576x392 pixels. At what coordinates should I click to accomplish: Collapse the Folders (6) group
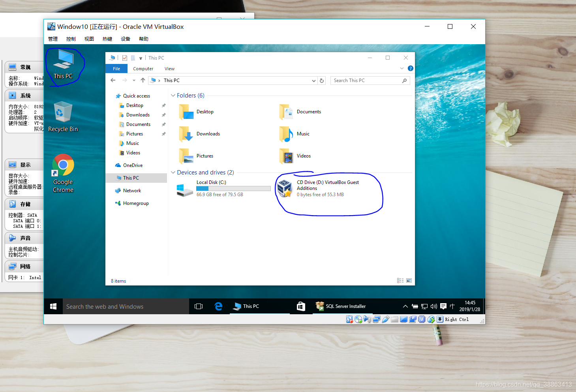pyautogui.click(x=173, y=96)
